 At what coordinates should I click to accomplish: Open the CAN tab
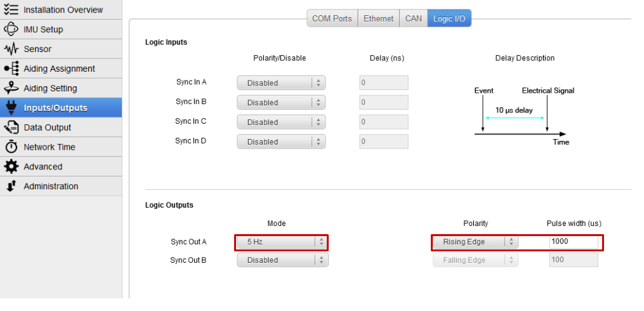(414, 18)
